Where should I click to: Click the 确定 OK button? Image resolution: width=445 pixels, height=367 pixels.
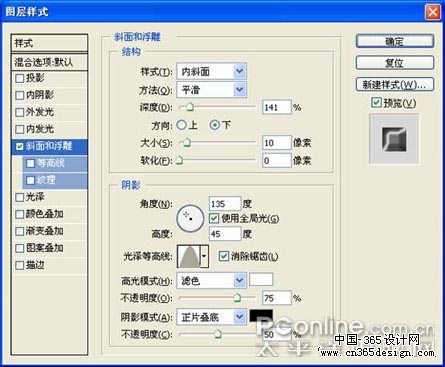pyautogui.click(x=395, y=41)
